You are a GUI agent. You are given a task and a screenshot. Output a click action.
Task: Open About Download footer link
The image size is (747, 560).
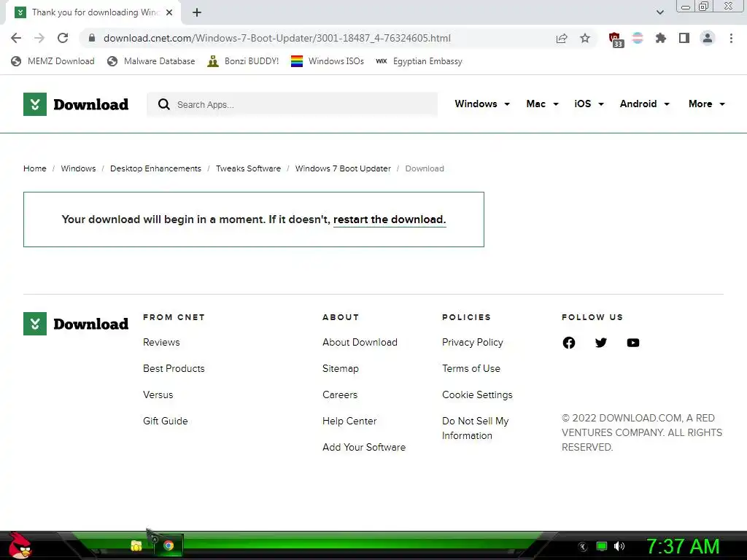tap(360, 343)
